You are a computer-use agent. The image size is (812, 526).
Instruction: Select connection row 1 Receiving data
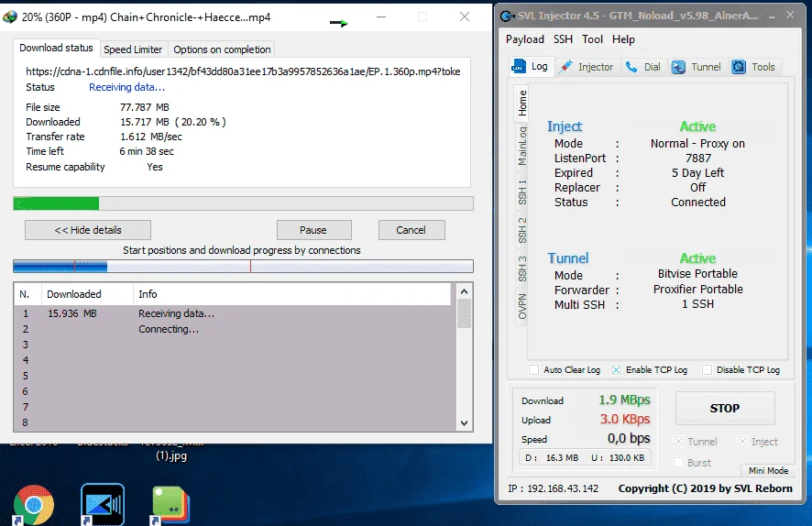236,313
